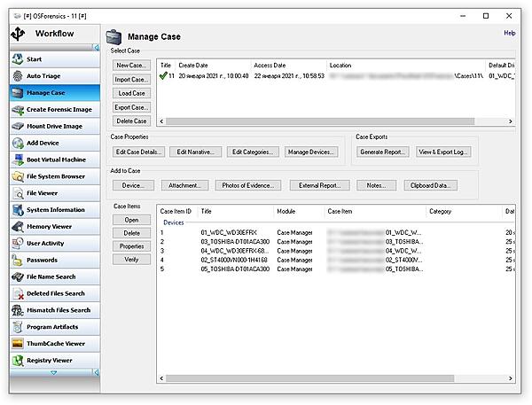Screen dimensions: 532x405
Task: Open Memory Viewer icon
Action: [x=18, y=226]
